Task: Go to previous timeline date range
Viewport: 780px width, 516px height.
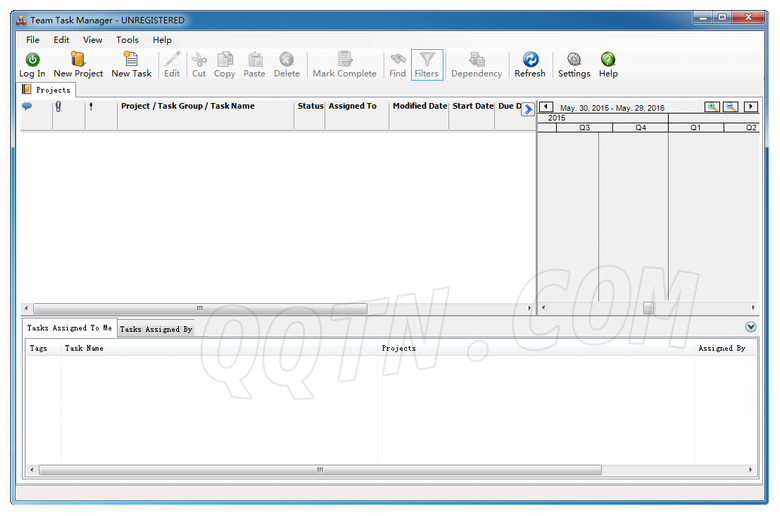Action: tap(546, 107)
